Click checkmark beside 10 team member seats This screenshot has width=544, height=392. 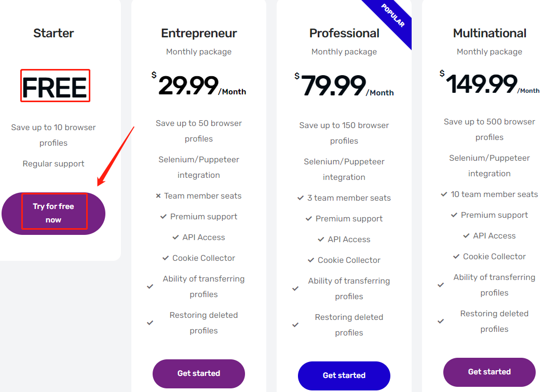click(x=444, y=194)
